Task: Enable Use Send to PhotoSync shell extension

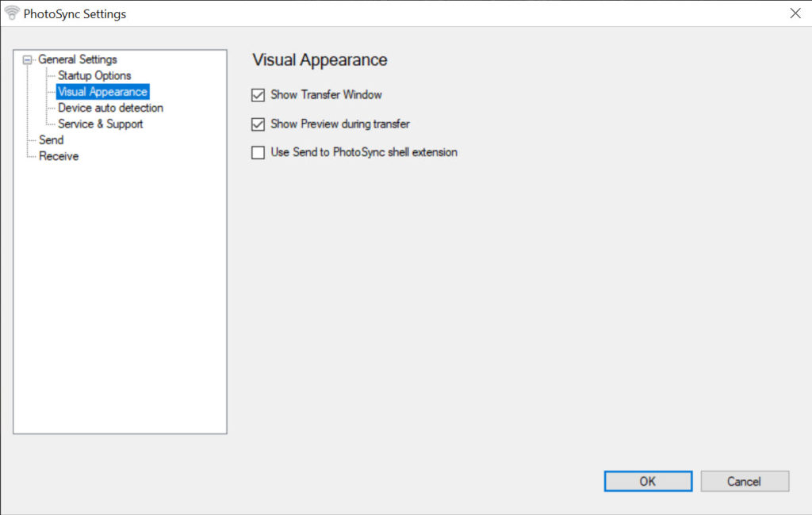Action: (258, 153)
